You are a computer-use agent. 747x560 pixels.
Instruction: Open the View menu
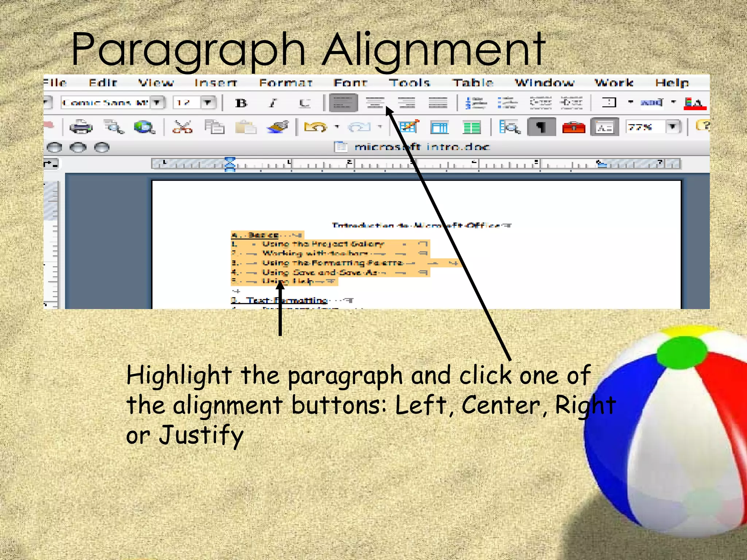click(x=156, y=83)
